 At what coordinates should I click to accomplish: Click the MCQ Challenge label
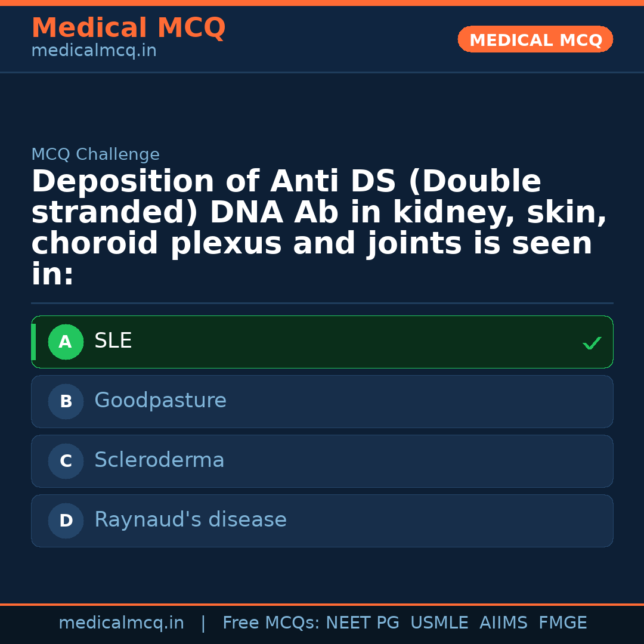[x=95, y=154]
